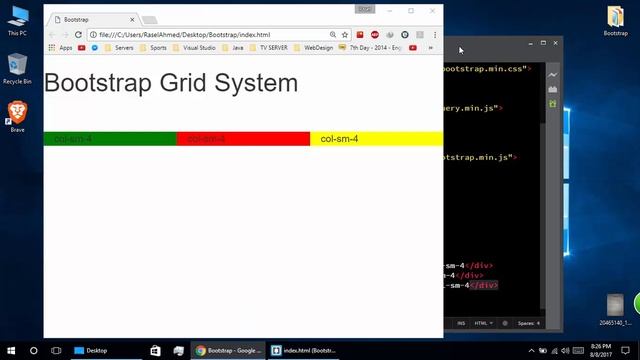This screenshot has width=640, height=360.
Task: Open the Java bookmark folder
Action: 233,48
